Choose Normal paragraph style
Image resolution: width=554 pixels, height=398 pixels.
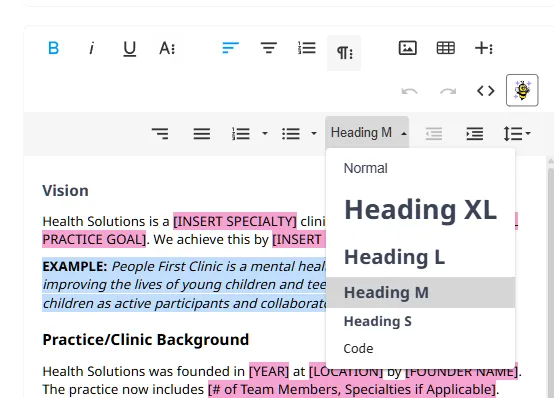(x=420, y=168)
